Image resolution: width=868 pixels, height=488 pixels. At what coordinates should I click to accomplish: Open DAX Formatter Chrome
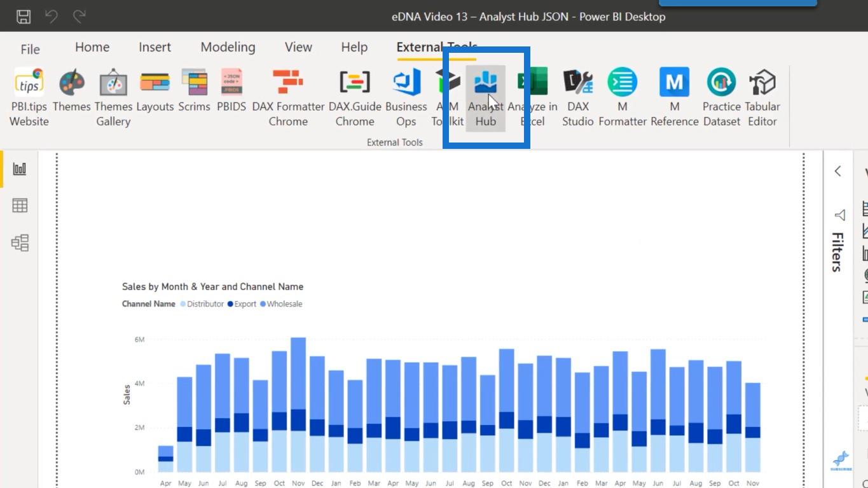point(288,97)
